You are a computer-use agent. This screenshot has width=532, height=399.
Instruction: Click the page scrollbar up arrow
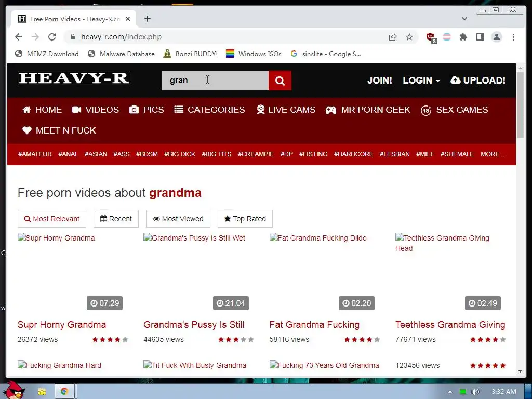point(520,68)
